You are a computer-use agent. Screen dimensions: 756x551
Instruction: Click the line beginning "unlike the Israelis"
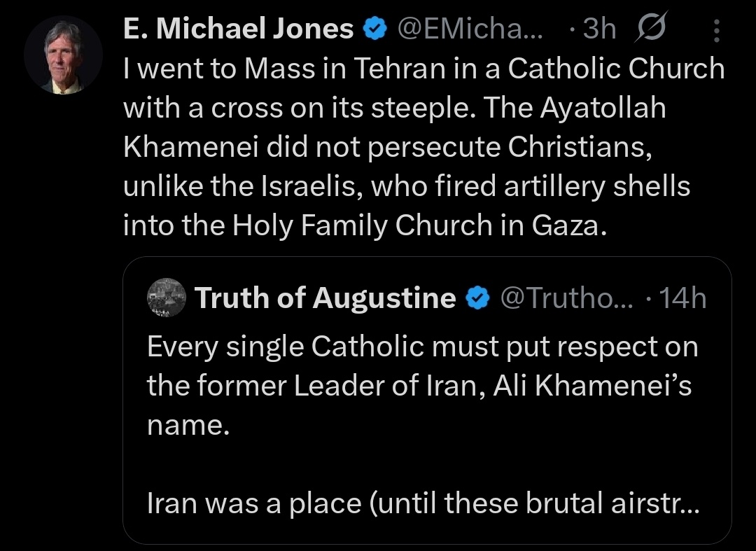[406, 186]
